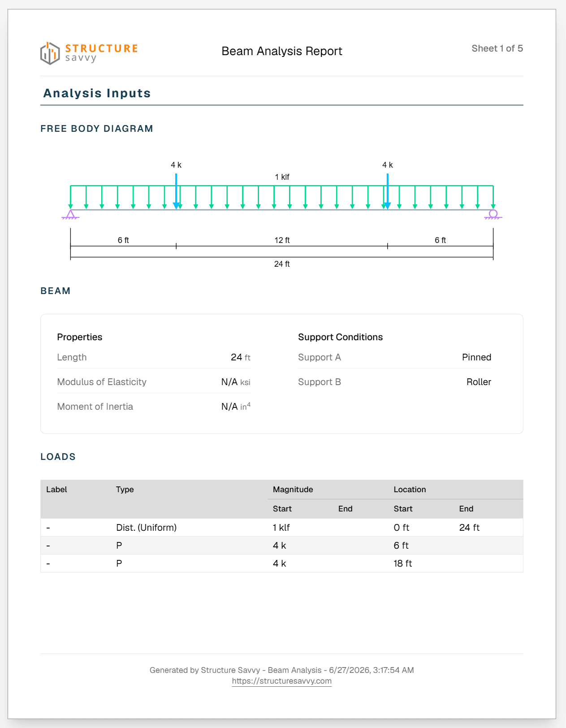Select the 'Roller' support value

tap(479, 382)
